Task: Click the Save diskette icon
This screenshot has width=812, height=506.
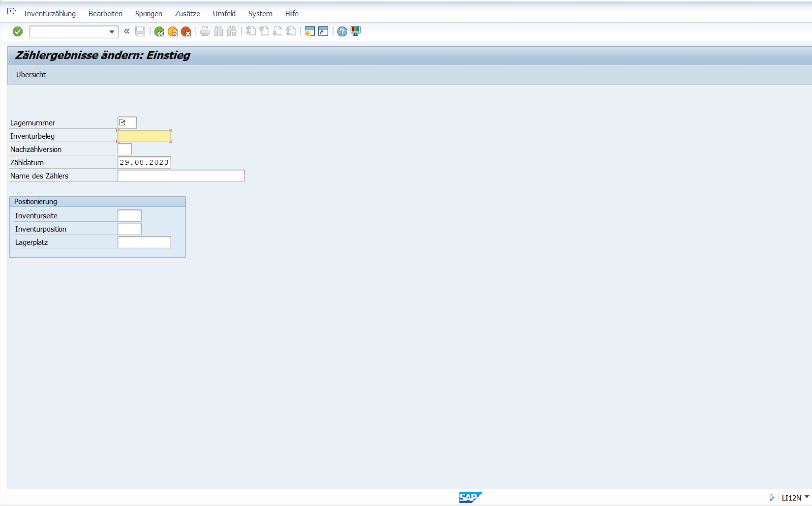Action: 140,31
